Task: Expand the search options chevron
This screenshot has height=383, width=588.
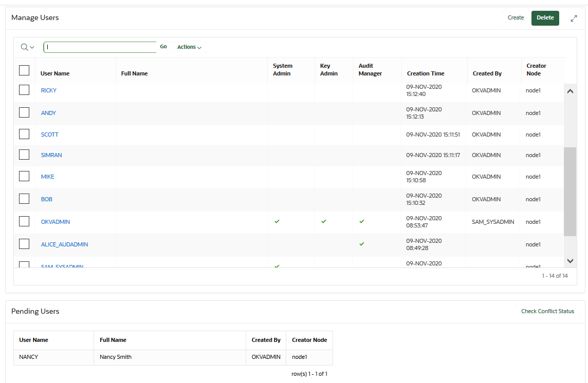Action: 32,47
